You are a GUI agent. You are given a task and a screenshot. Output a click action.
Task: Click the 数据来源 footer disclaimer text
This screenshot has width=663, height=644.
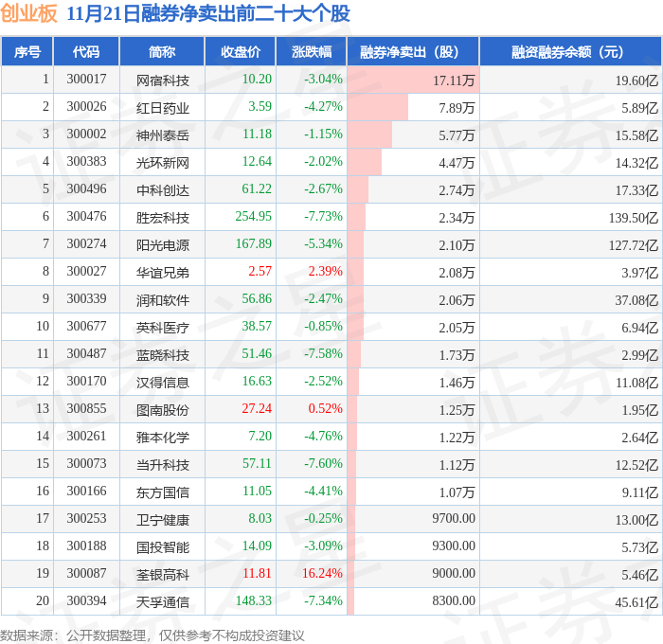152,635
